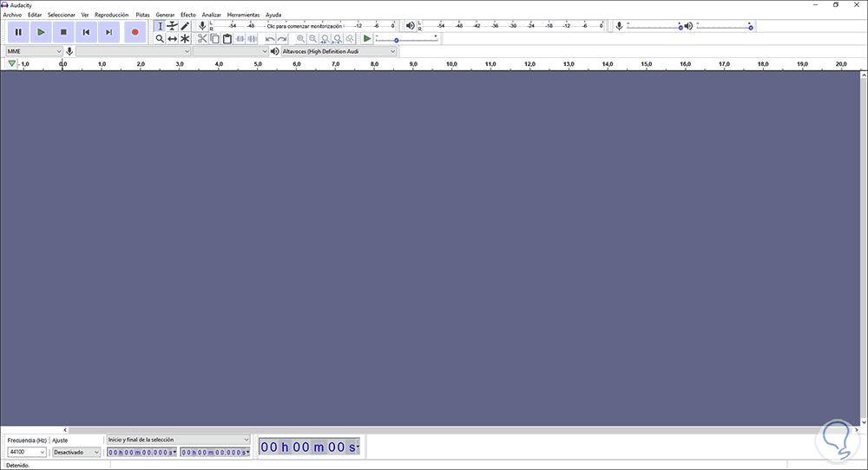Screen dimensions: 868x470
Task: Click the 5,0 mark on the timeline ruler
Action: point(258,64)
